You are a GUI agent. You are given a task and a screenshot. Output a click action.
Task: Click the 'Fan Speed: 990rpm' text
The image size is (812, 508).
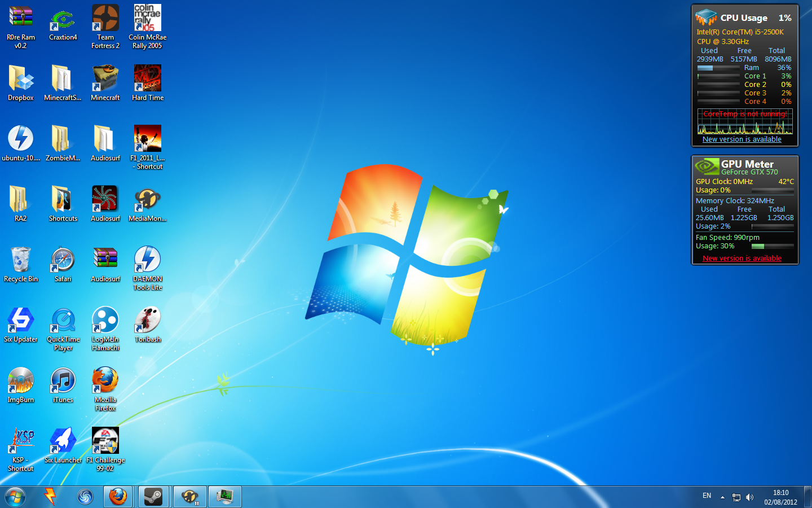(727, 238)
